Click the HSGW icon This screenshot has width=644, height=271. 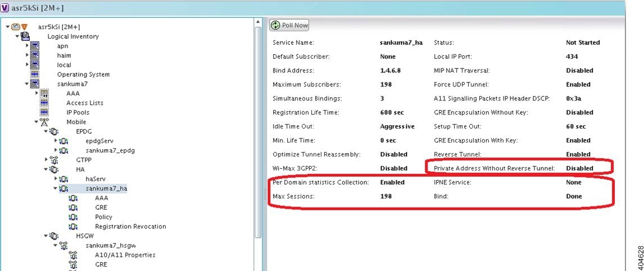pyautogui.click(x=54, y=236)
